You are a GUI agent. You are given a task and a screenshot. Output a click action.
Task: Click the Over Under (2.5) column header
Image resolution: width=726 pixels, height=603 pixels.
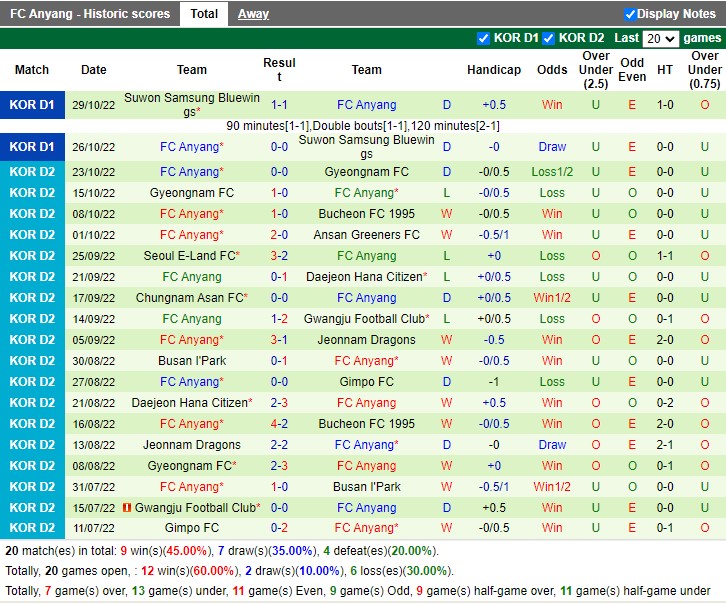595,70
